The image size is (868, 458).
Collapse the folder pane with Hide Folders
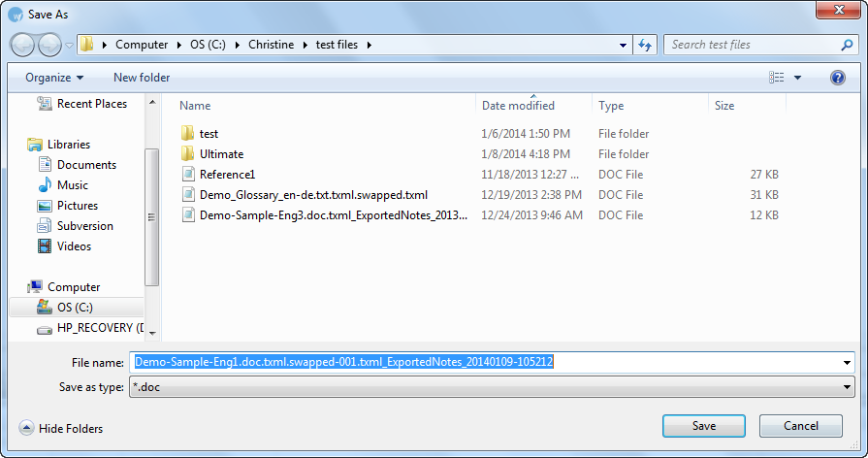[61, 428]
